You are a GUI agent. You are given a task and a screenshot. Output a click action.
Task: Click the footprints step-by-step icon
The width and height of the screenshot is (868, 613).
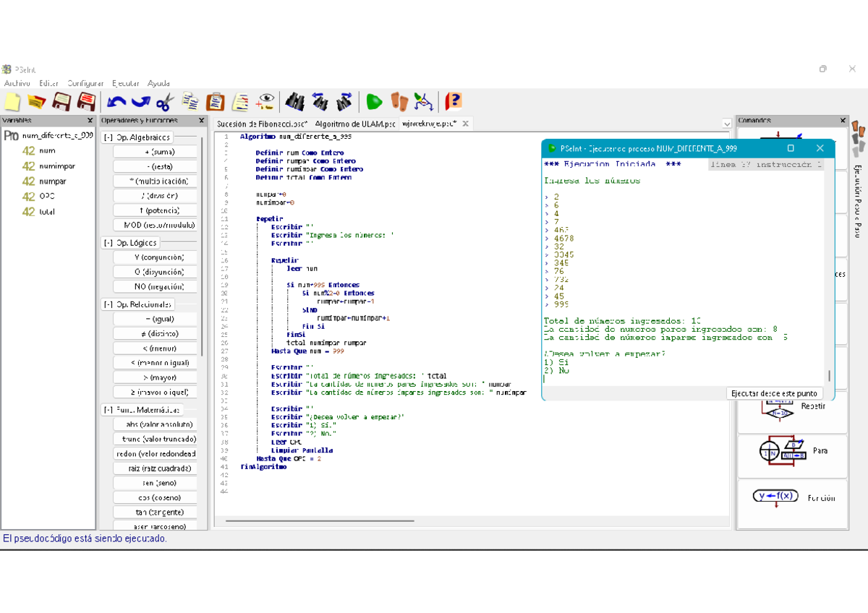399,101
